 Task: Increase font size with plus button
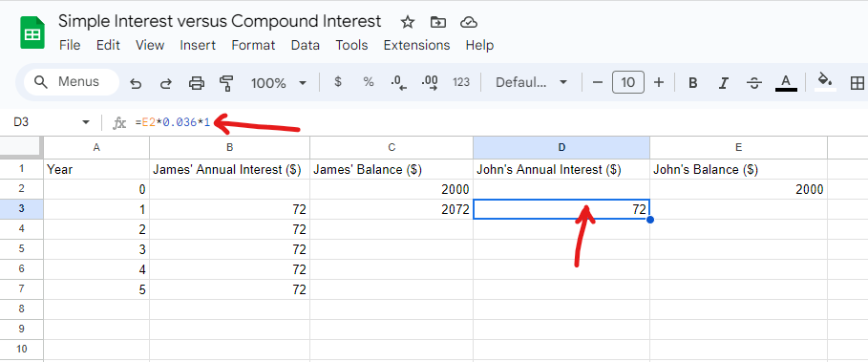tap(659, 83)
